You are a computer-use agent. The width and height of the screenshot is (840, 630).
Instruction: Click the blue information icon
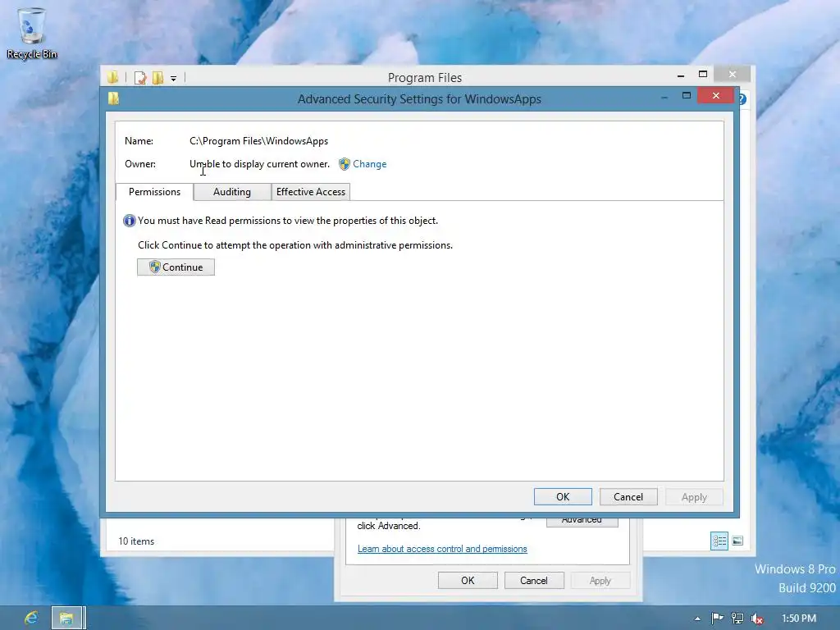[x=129, y=221]
